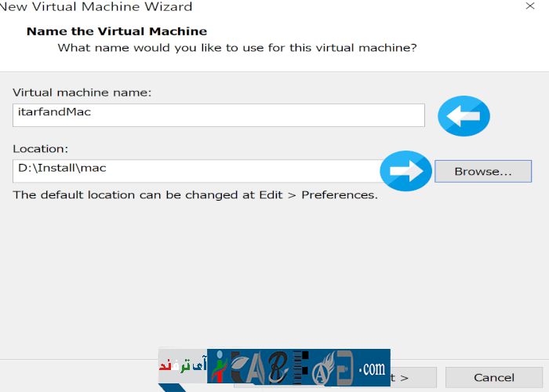Open the Browse... folder picker
This screenshot has height=392, width=549.
pos(482,171)
